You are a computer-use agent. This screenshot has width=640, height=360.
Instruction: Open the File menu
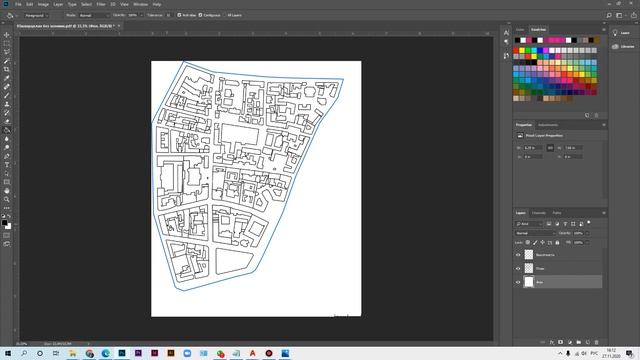click(x=18, y=4)
